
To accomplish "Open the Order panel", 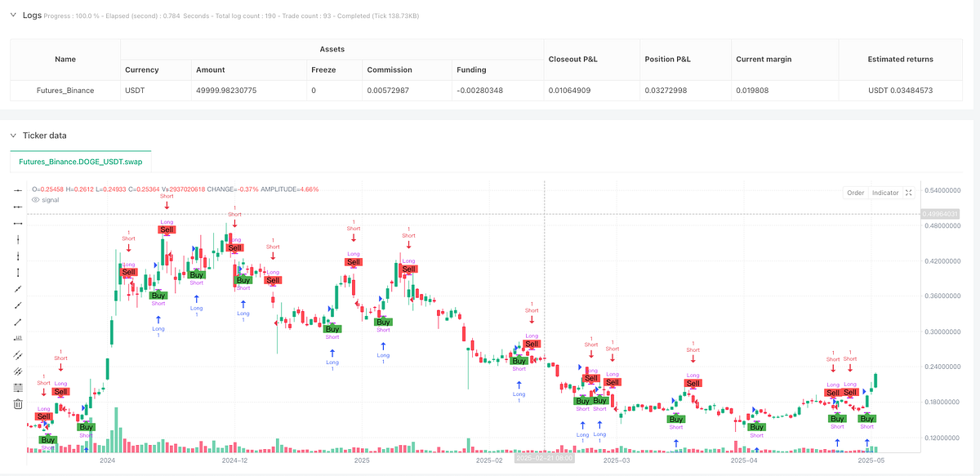I will 854,193.
